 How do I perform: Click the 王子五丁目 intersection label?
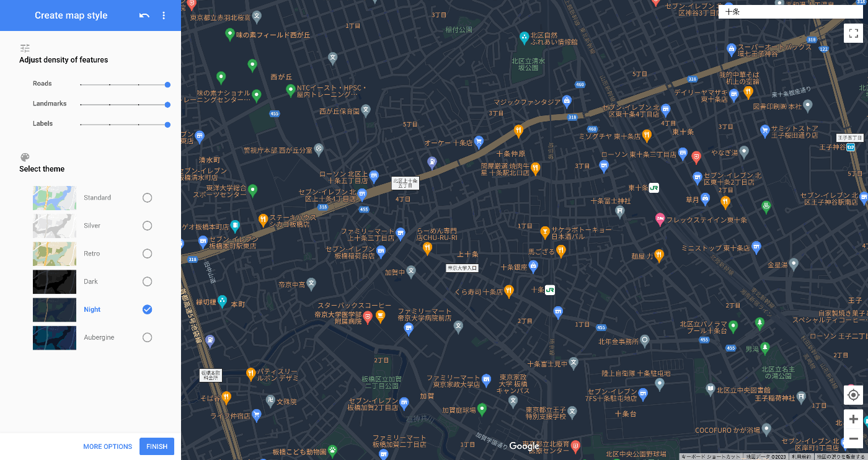[849, 138]
